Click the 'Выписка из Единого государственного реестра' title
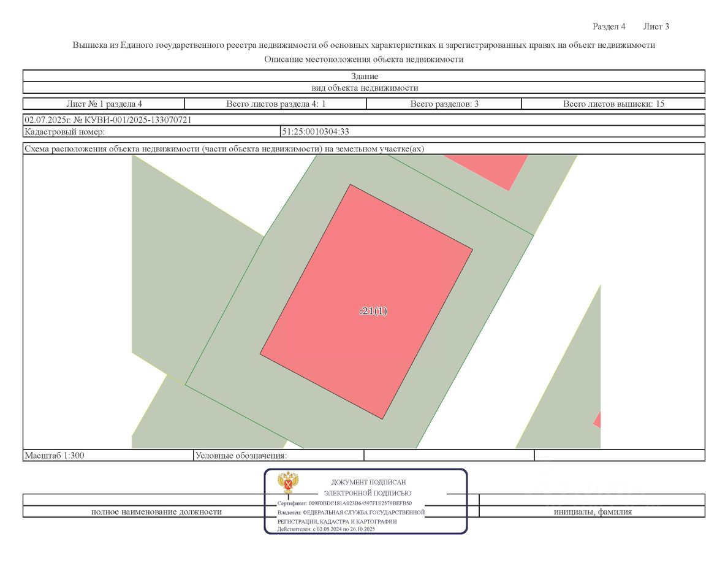 pyautogui.click(x=363, y=45)
